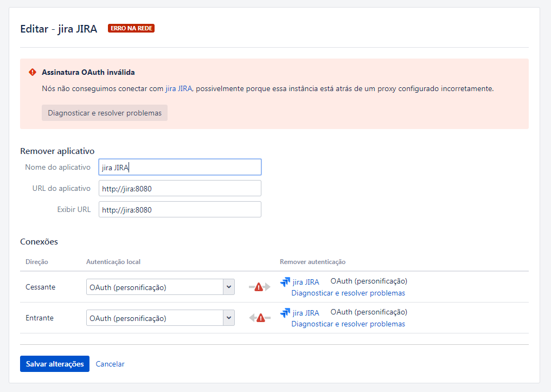Click Diagnosticar e resolver problemas link under Entrante
Screen dimensions: 551x392
coord(348,324)
